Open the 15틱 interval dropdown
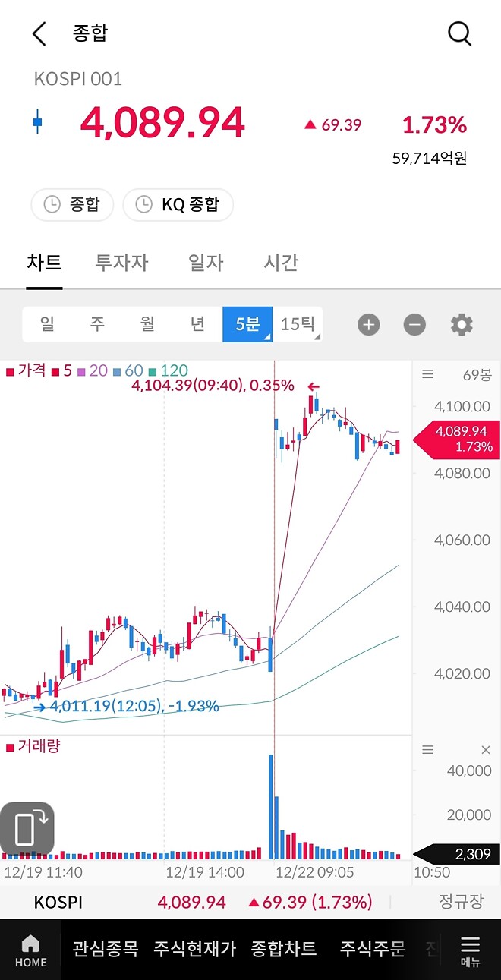 [x=300, y=324]
